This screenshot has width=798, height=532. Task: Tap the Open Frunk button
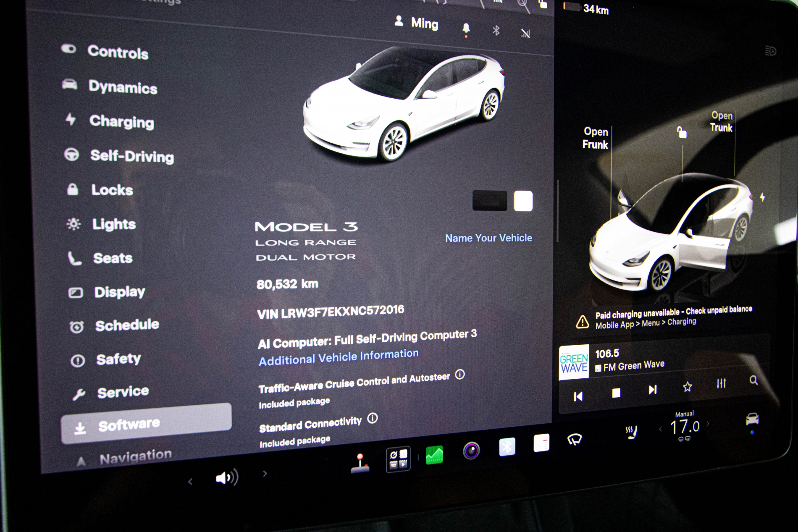click(596, 138)
